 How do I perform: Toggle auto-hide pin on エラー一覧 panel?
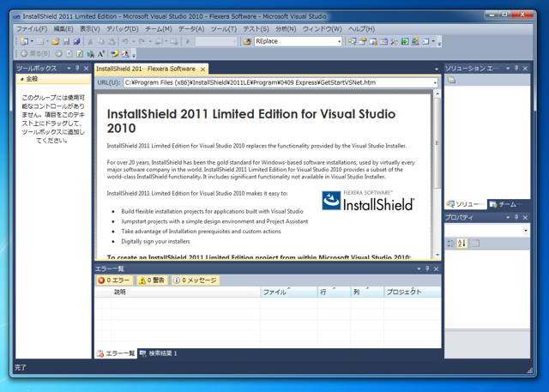coord(427,268)
